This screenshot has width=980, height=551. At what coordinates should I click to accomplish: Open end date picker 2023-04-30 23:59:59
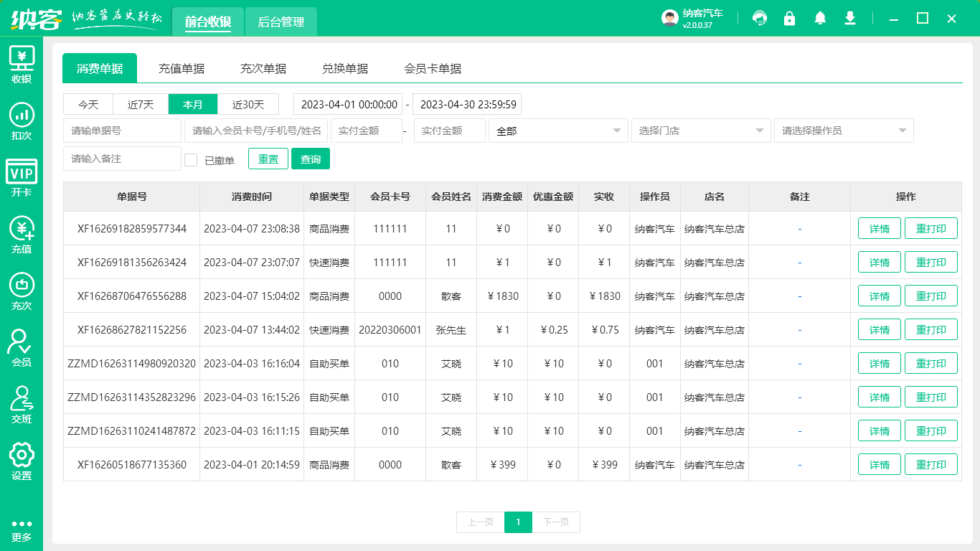pyautogui.click(x=467, y=104)
